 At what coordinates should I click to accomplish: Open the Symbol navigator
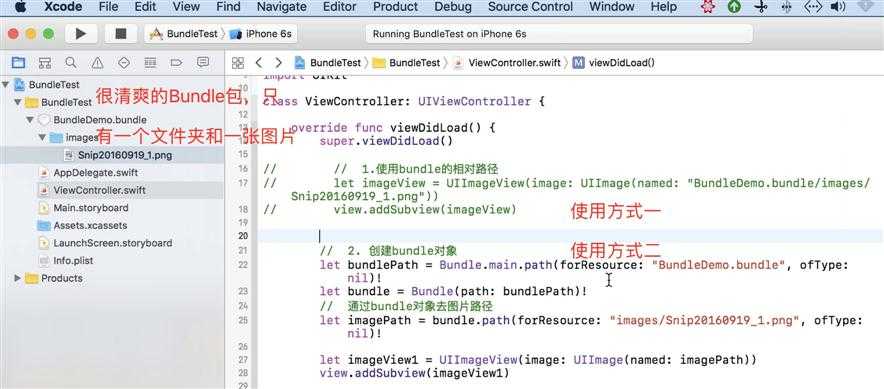pyautogui.click(x=45, y=63)
